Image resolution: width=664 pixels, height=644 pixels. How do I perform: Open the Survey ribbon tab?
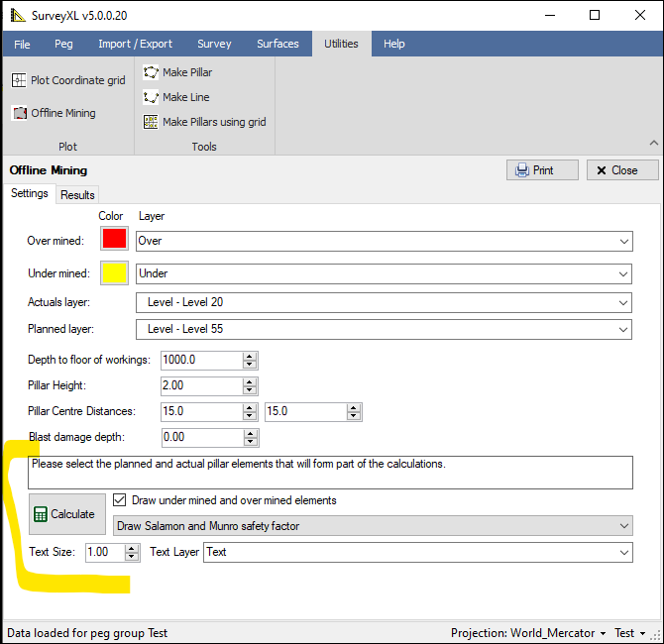point(214,44)
